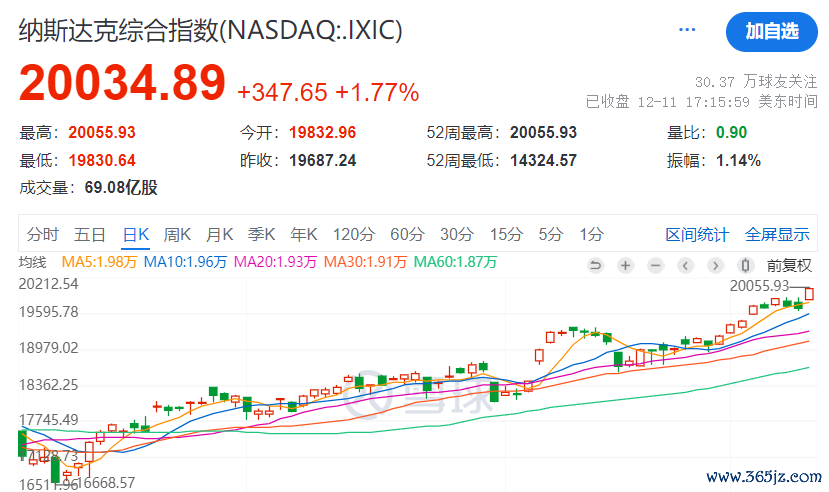Screen dimensions: 829x492
Task: Select the 月K monthly candlestick tab
Action: click(219, 234)
